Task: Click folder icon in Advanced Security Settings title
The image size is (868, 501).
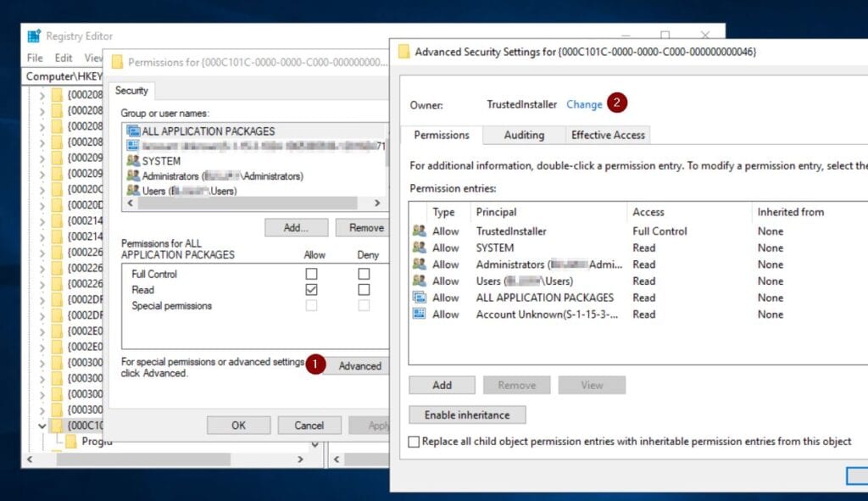Action: 404,52
